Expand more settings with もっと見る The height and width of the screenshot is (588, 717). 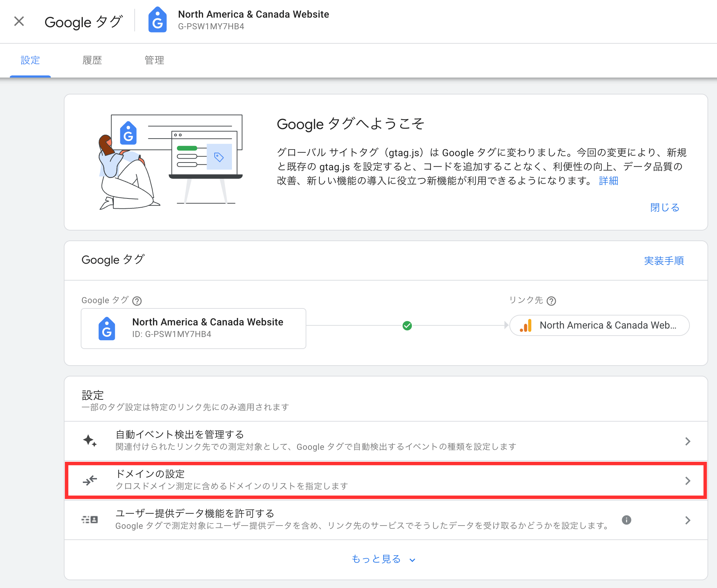tap(384, 559)
